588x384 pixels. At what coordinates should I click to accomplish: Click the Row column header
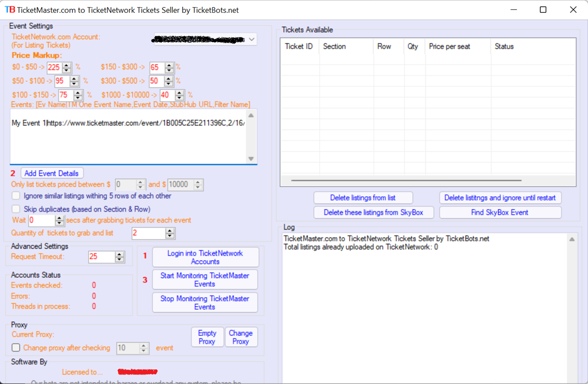[x=389, y=46]
